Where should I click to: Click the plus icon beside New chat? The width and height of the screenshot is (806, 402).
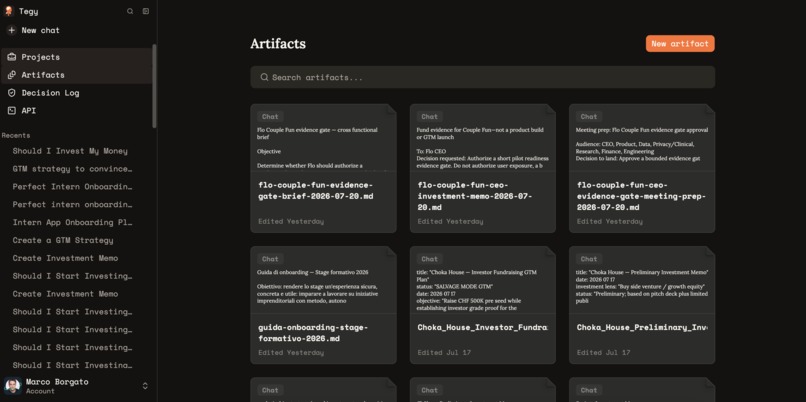[11, 30]
